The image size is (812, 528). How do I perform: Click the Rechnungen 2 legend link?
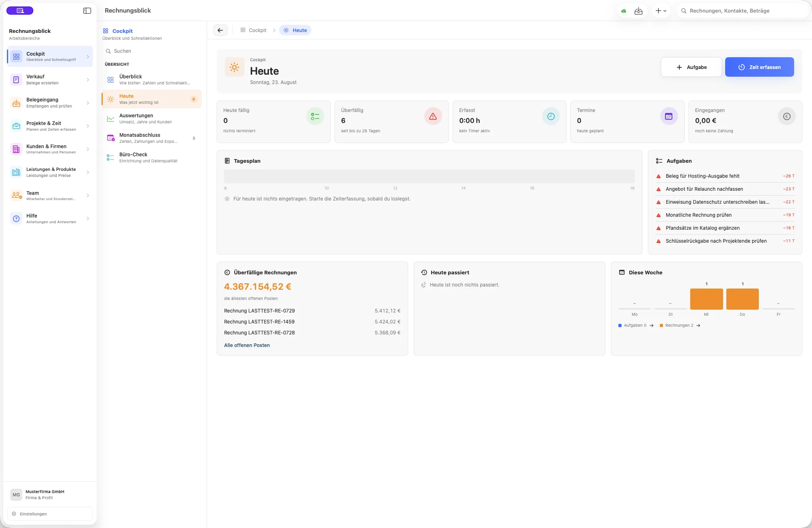(680, 325)
